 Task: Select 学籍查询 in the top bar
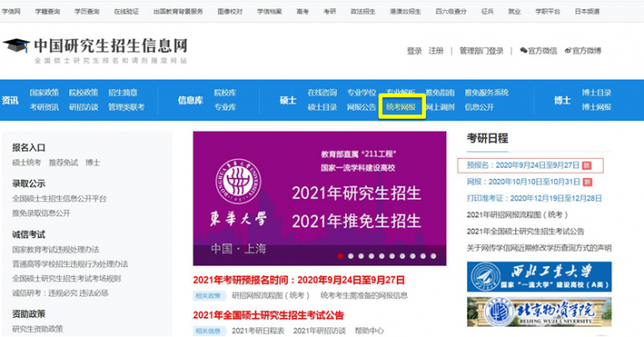tap(47, 11)
